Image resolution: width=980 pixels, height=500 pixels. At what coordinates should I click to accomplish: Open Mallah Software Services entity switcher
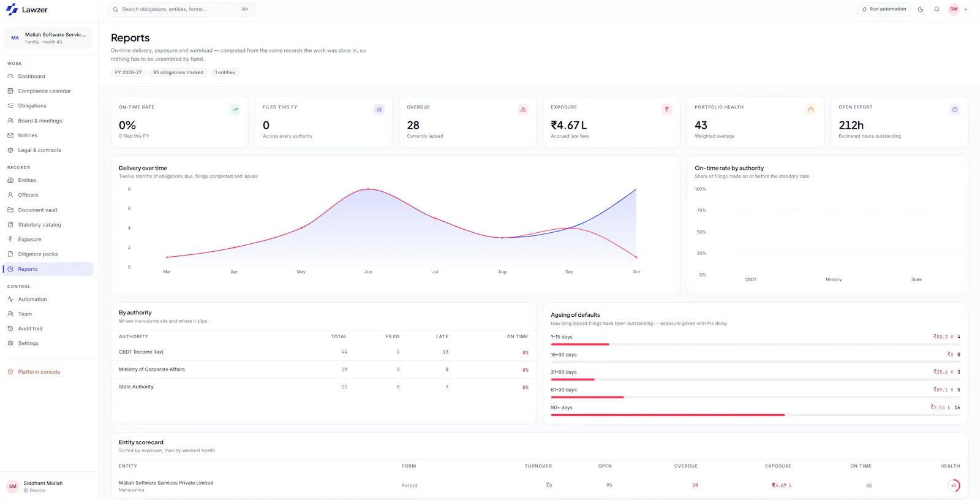pyautogui.click(x=48, y=38)
